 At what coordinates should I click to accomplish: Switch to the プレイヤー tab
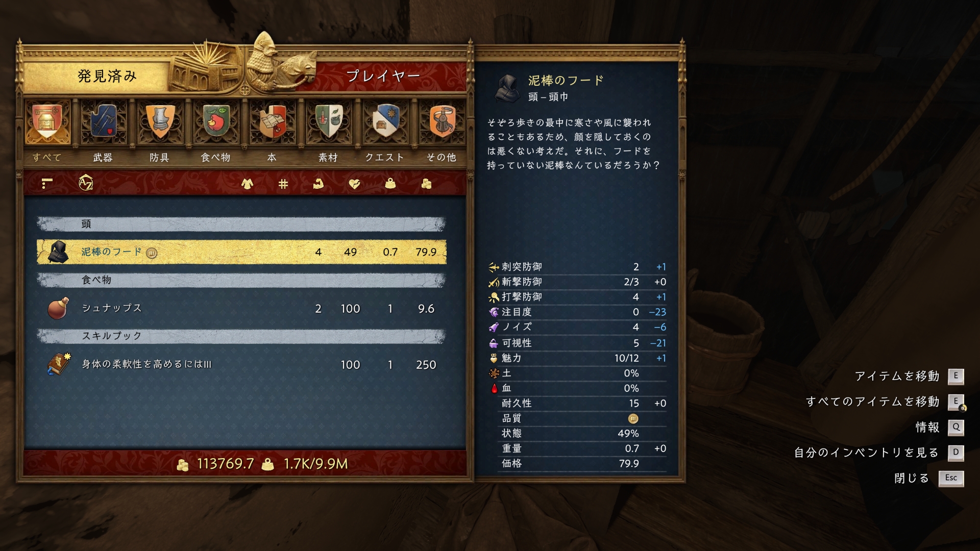pos(383,76)
